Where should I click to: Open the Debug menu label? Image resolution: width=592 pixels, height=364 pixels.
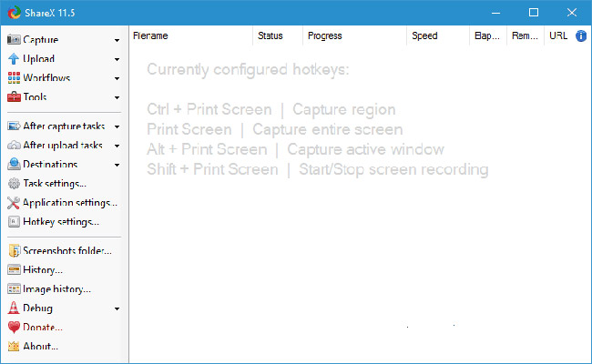(x=37, y=308)
